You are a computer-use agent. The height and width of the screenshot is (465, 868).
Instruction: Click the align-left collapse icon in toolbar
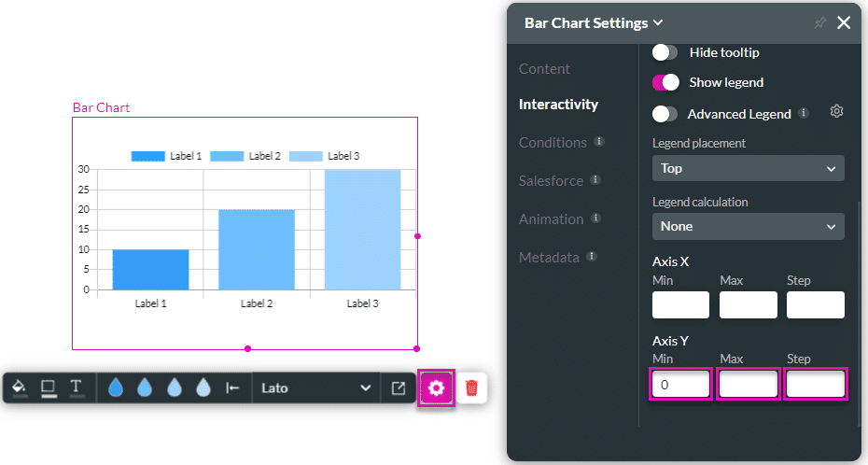point(232,387)
